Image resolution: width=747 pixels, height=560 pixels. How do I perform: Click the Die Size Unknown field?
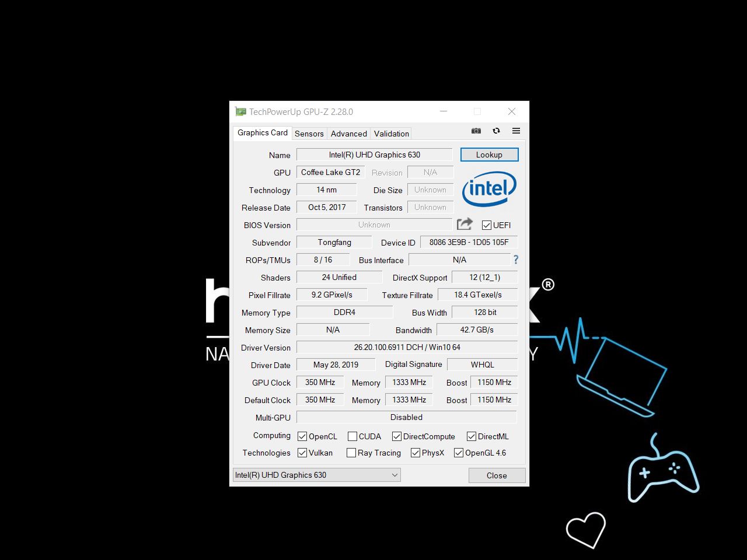[430, 190]
